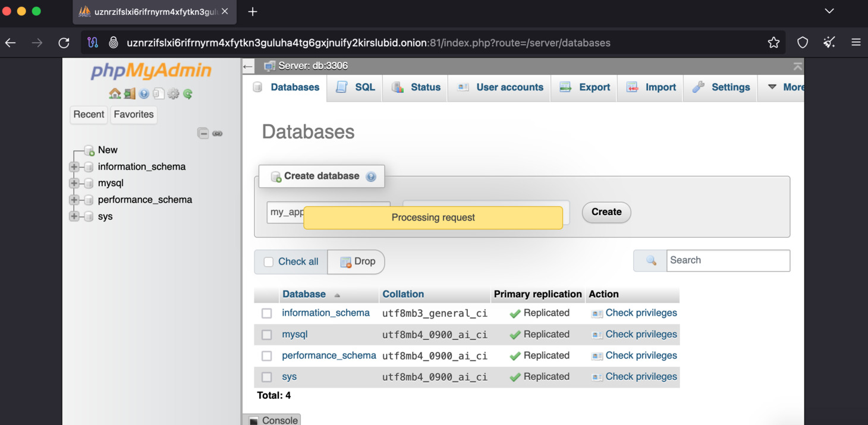Expand sys node in navigation tree

pos(74,217)
